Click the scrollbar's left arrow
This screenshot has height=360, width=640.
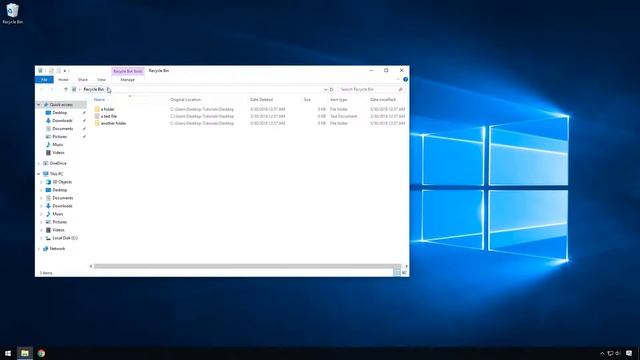[x=91, y=267]
